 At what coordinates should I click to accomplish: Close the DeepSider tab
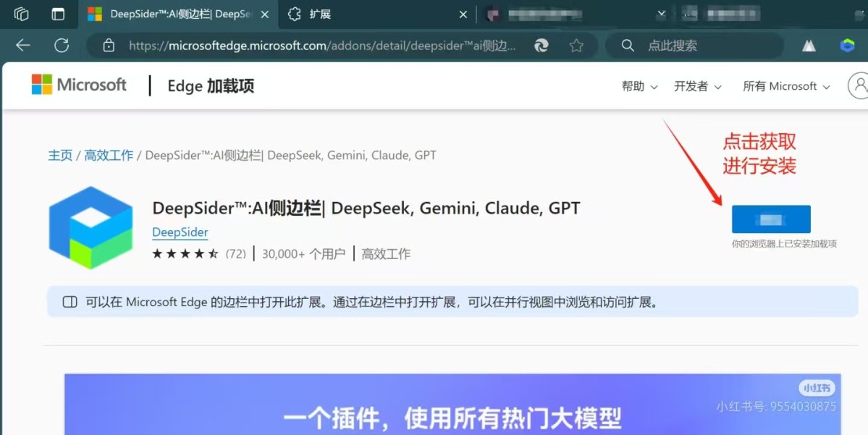(265, 14)
